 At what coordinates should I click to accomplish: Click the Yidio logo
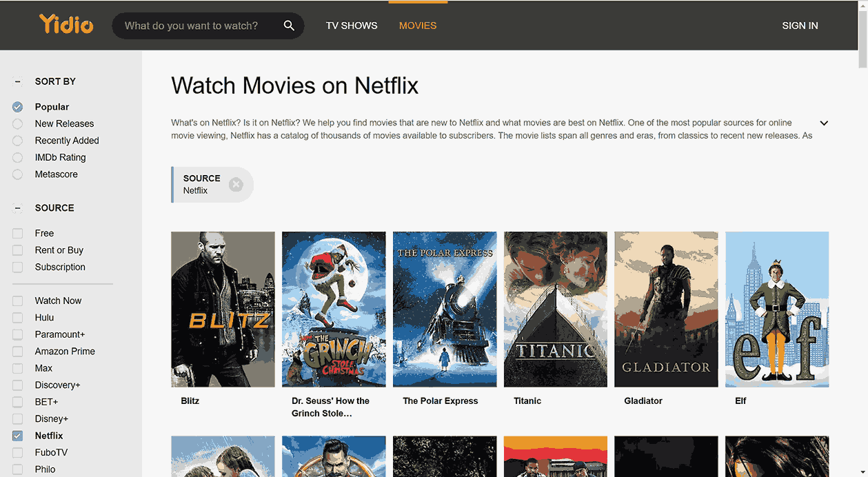point(66,25)
